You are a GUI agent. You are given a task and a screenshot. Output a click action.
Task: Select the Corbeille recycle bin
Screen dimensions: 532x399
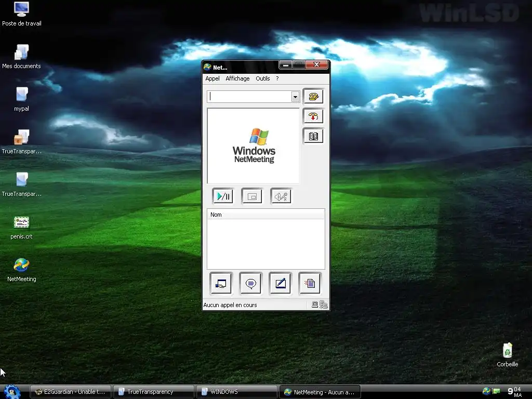[x=507, y=355]
